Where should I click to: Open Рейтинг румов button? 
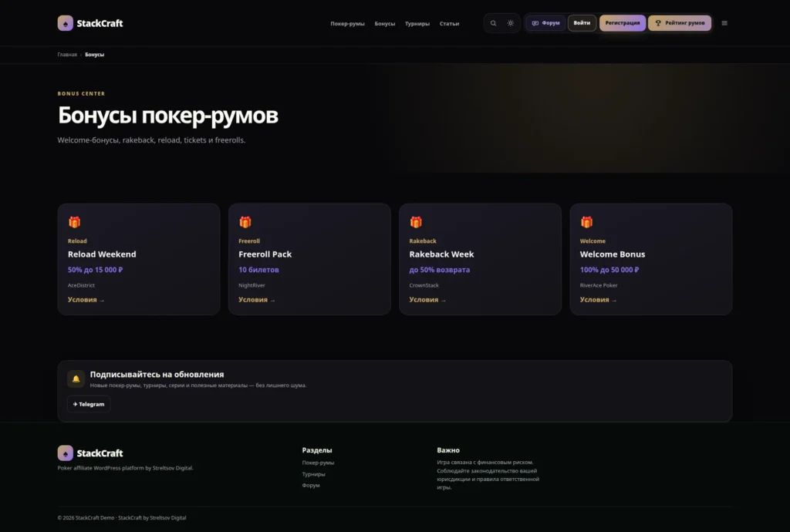tap(680, 23)
